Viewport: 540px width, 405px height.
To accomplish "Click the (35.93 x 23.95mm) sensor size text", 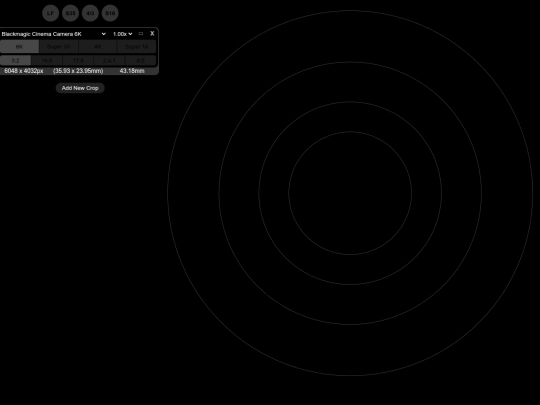I will point(78,71).
